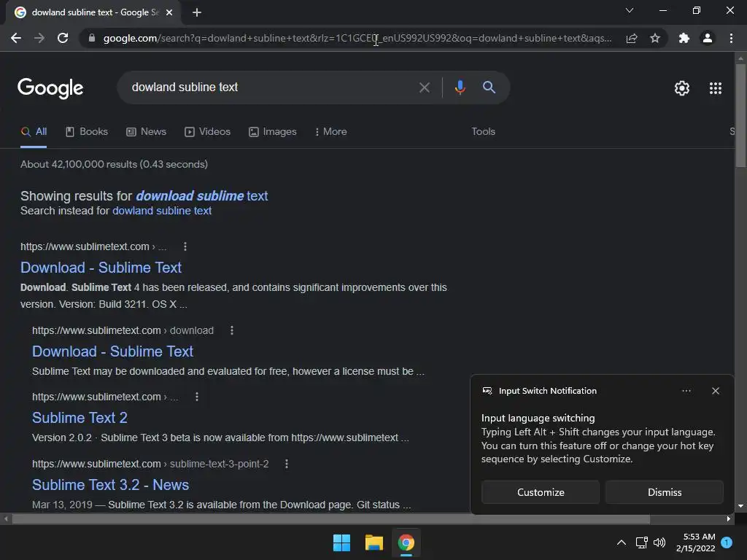The image size is (747, 560).
Task: Click the vertical scrollbar thumb
Action: (740, 115)
